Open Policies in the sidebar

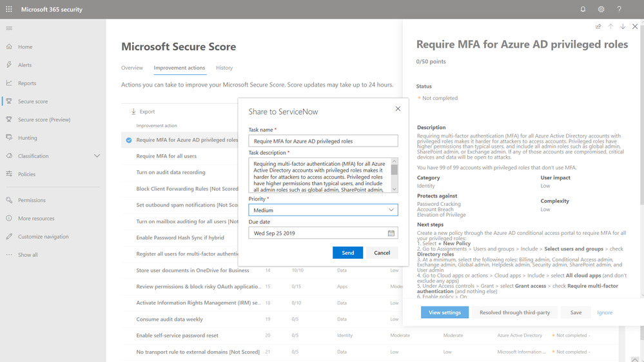(26, 174)
